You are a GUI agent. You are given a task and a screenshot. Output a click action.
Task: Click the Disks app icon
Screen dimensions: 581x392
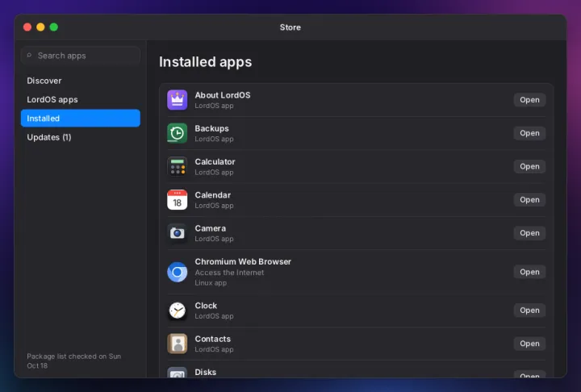click(177, 373)
